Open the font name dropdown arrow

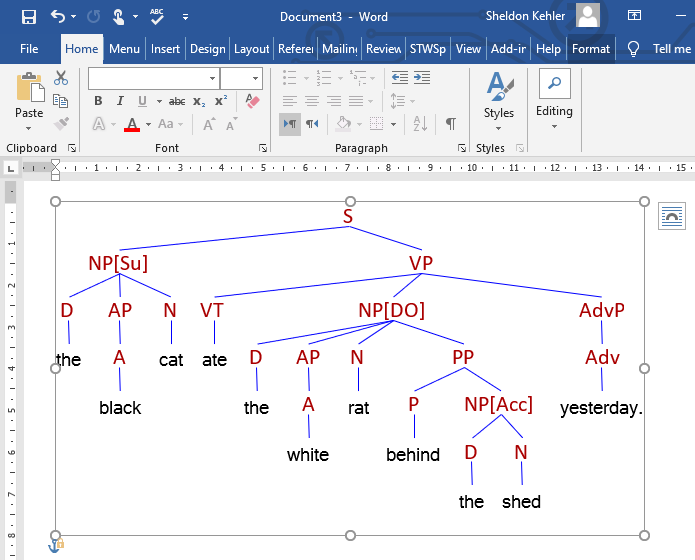point(213,78)
